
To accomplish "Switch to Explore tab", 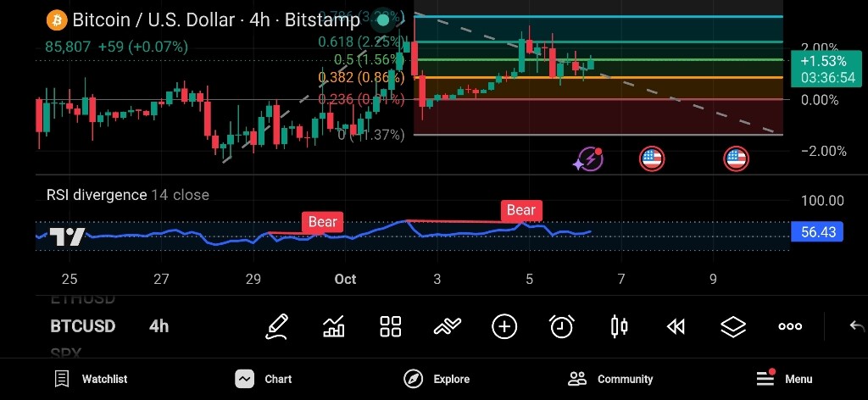I will [437, 379].
